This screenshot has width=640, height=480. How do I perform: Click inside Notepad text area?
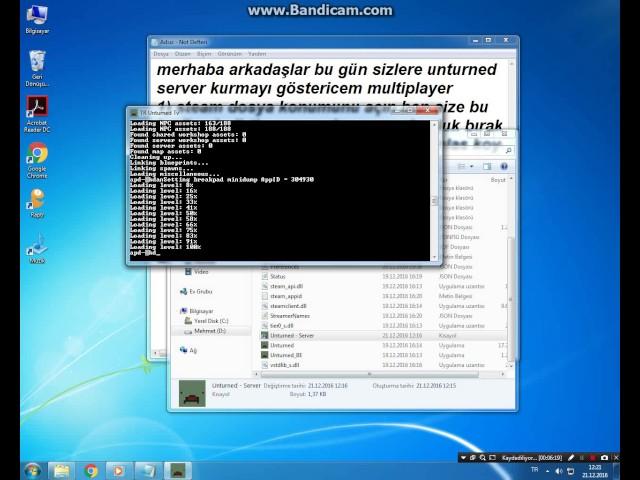pyautogui.click(x=331, y=84)
